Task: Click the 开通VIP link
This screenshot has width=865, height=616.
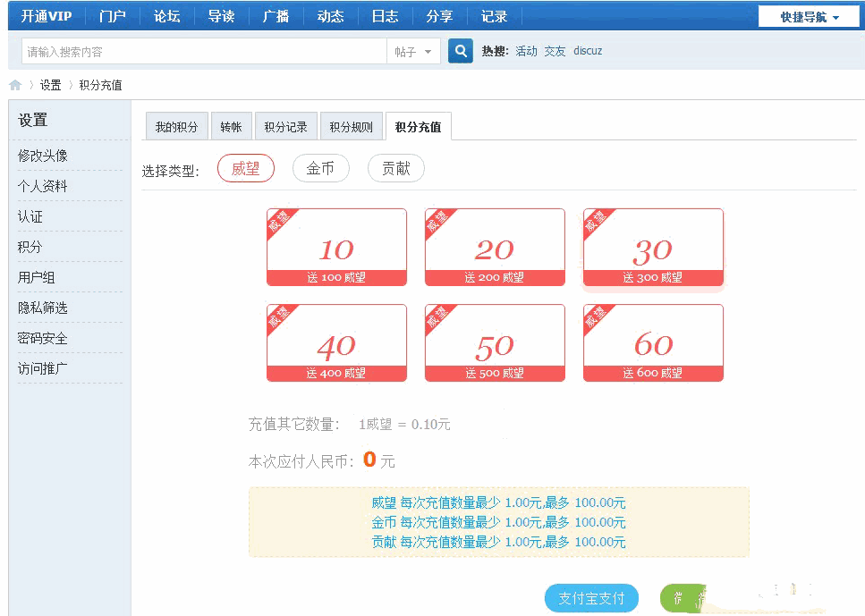Action: [x=47, y=16]
